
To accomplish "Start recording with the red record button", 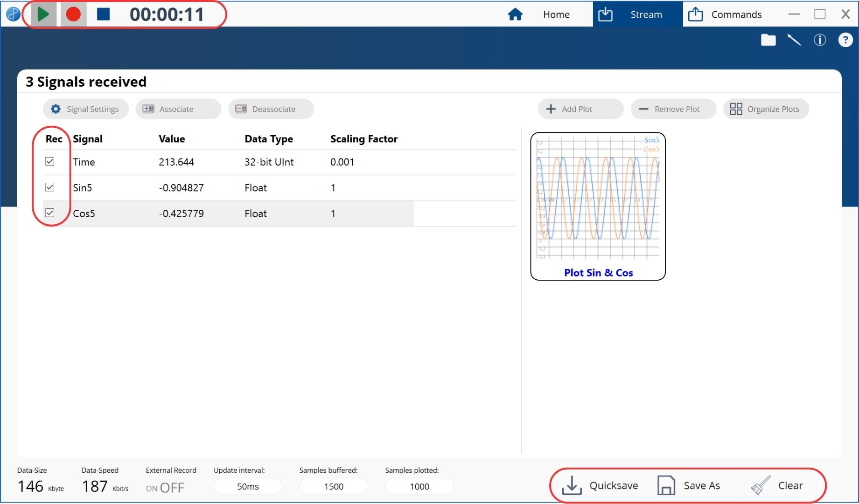I will click(73, 14).
